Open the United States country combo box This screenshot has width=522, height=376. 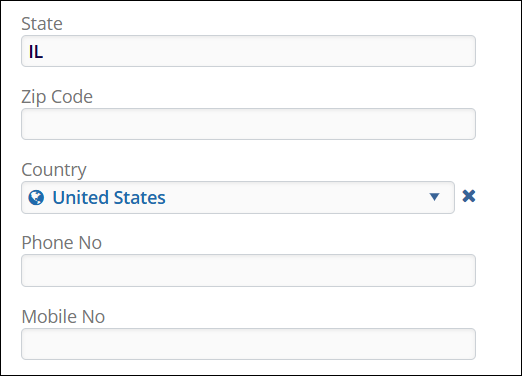point(238,197)
